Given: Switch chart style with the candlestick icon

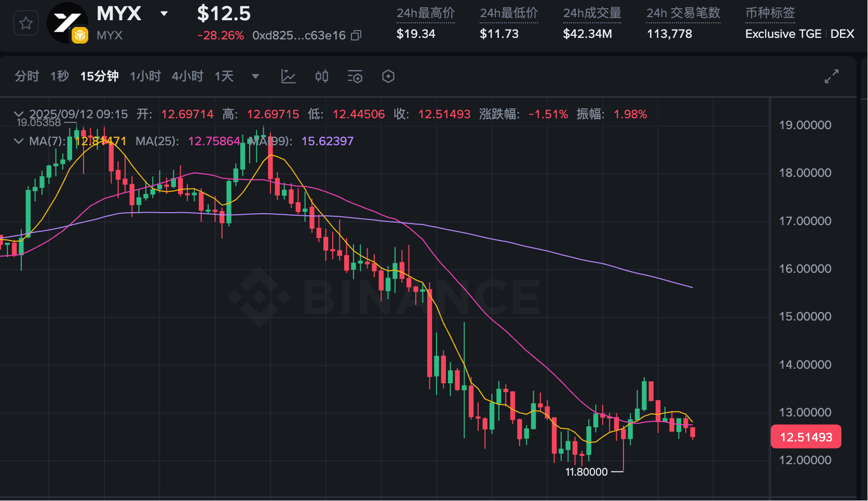Looking at the screenshot, I should [322, 77].
